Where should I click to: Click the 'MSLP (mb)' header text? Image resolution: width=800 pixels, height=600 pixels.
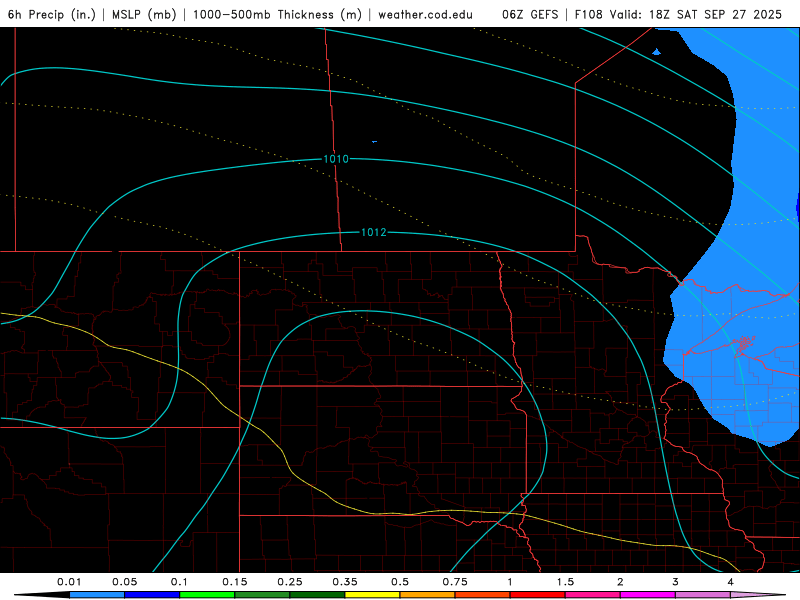[144, 14]
